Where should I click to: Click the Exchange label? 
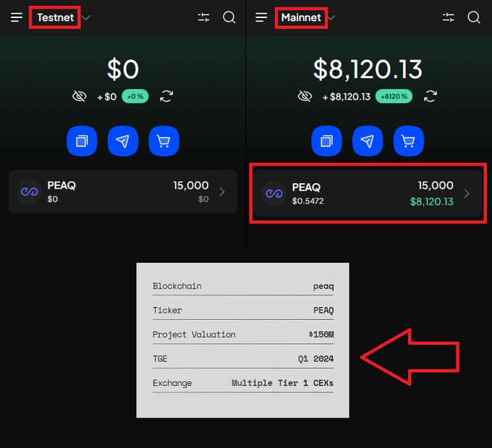(x=172, y=383)
